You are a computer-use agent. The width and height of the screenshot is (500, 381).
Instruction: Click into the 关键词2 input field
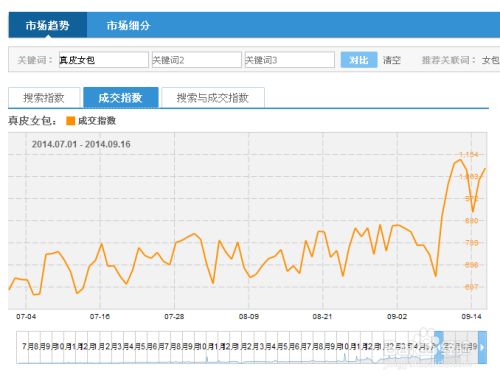[x=197, y=60]
